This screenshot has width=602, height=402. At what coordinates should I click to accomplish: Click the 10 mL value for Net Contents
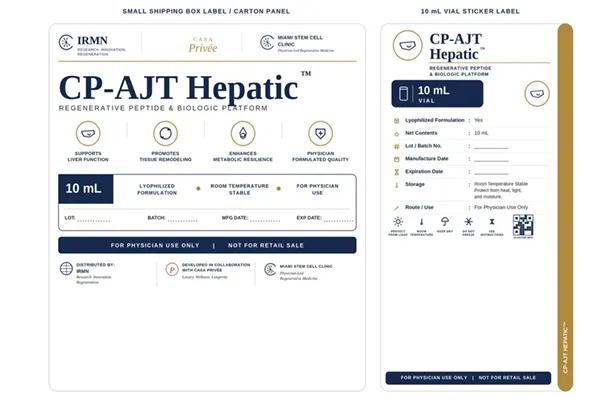pos(481,133)
